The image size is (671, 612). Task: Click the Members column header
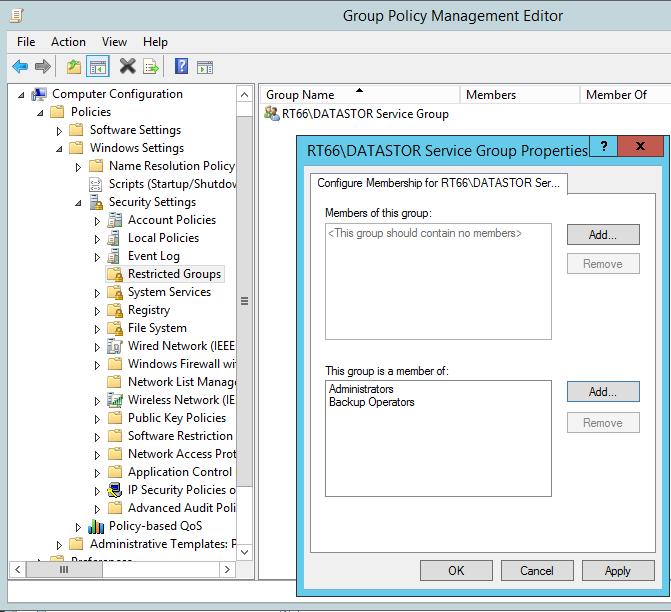tap(520, 95)
